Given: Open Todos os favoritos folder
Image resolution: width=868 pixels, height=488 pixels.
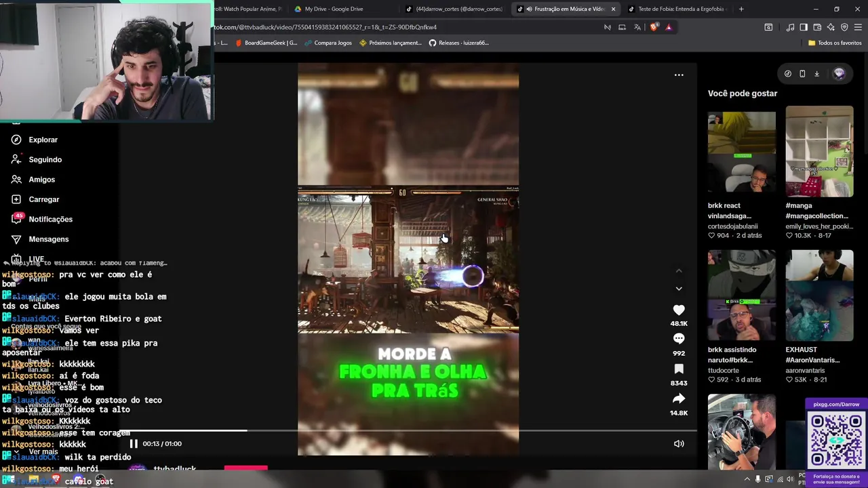Looking at the screenshot, I should (835, 43).
